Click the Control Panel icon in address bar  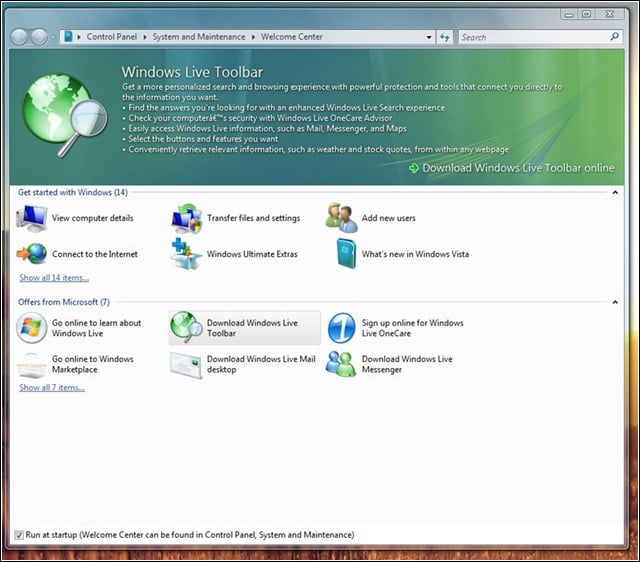69,37
